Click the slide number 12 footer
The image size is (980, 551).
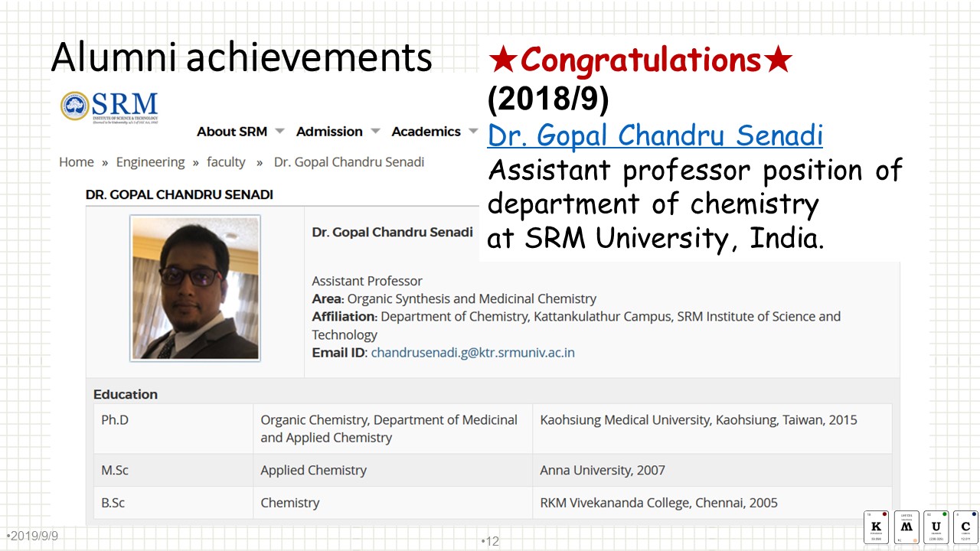[491, 541]
